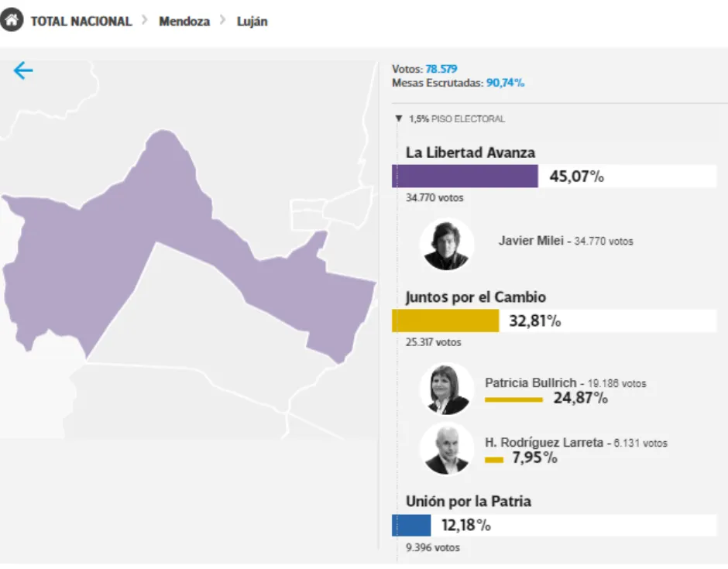Click Patricia Bullrich's portrait photo
This screenshot has height=569, width=728.
point(447,389)
